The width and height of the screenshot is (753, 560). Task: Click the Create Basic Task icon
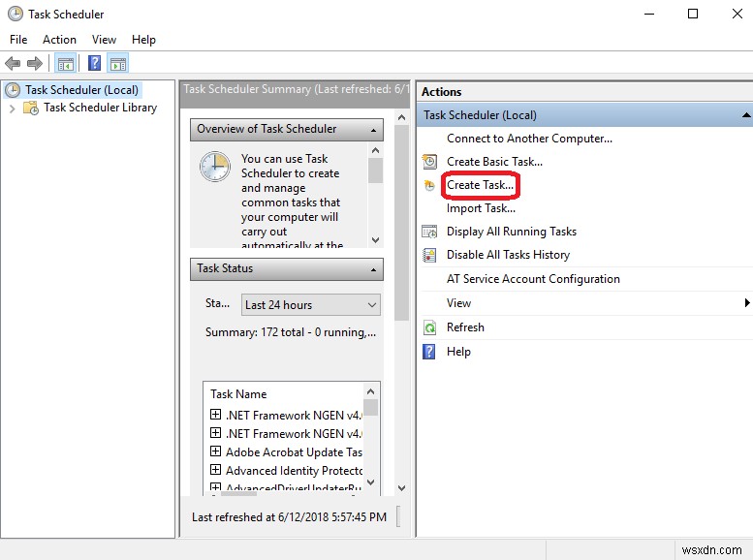point(429,162)
